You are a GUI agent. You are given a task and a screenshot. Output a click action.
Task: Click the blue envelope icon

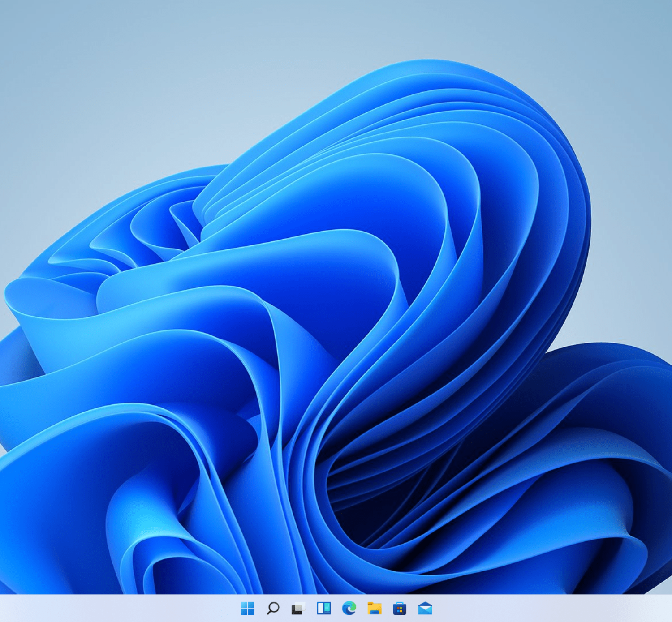tap(425, 608)
